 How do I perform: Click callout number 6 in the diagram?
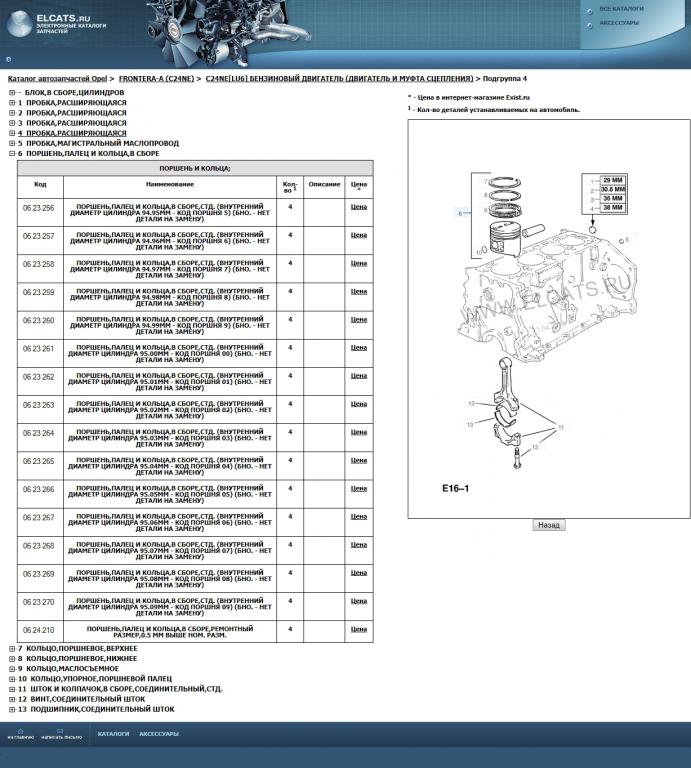tap(460, 214)
